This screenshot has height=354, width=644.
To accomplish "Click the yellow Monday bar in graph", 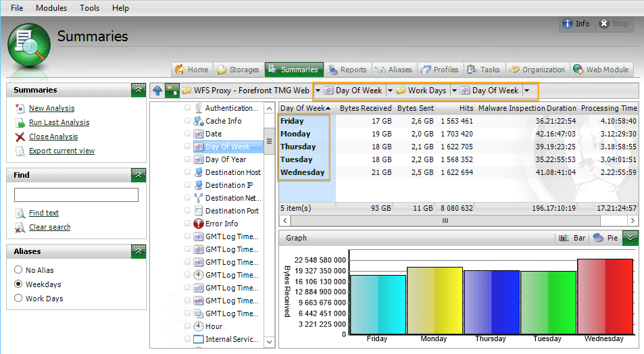I will (x=435, y=300).
